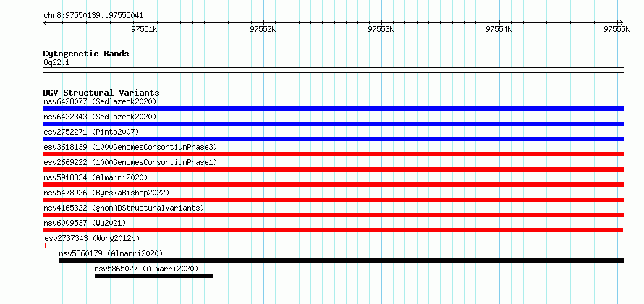Image resolution: width=644 pixels, height=304 pixels.
Task: Click the 97554k ruler label
Action: (x=499, y=29)
